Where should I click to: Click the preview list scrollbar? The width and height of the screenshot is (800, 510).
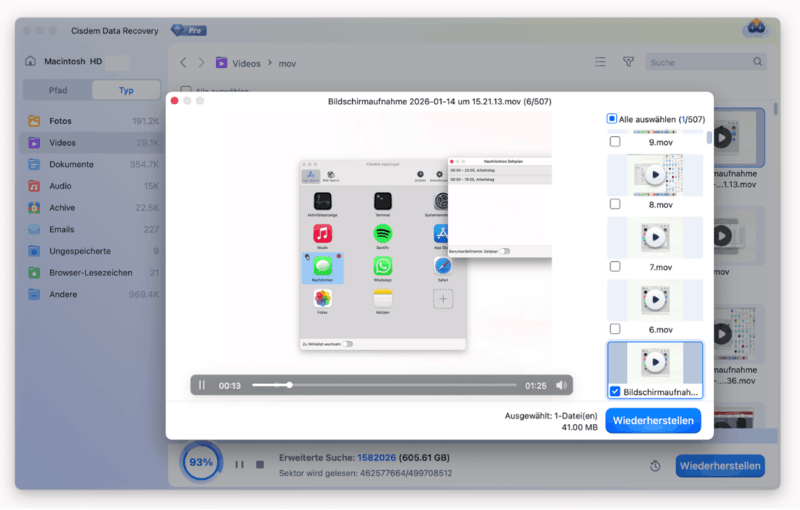[x=709, y=138]
